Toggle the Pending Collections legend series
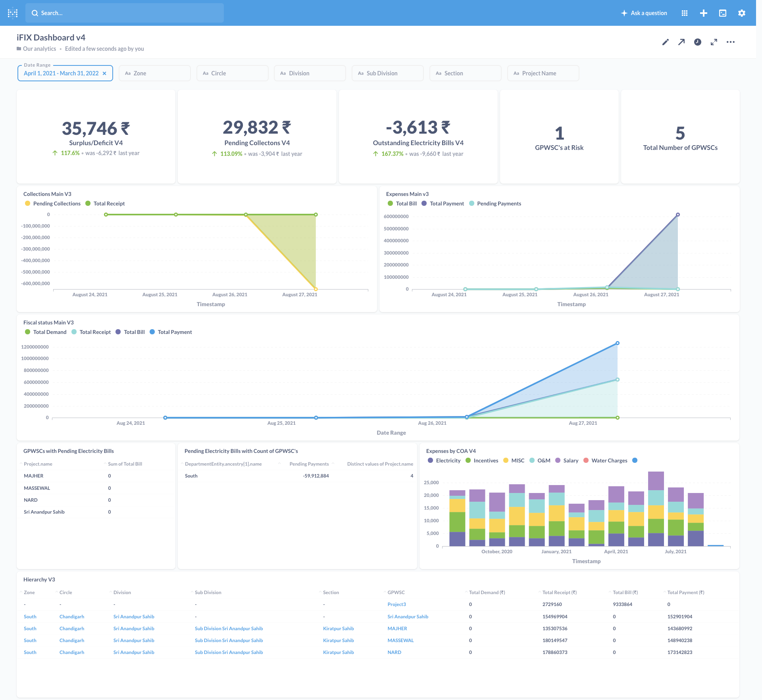762x700 pixels. point(56,203)
